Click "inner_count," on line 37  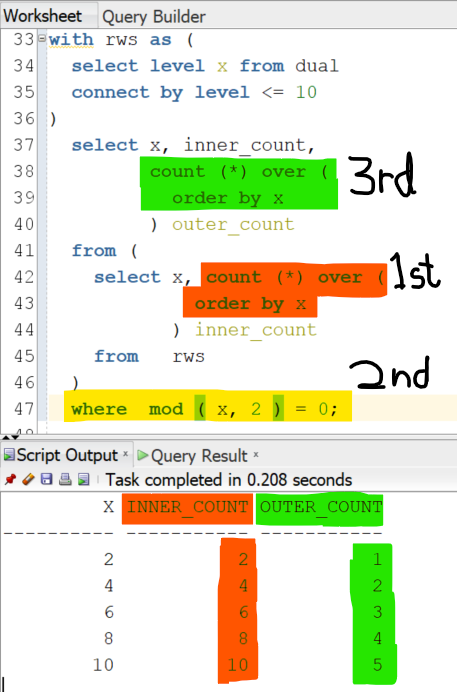250,145
